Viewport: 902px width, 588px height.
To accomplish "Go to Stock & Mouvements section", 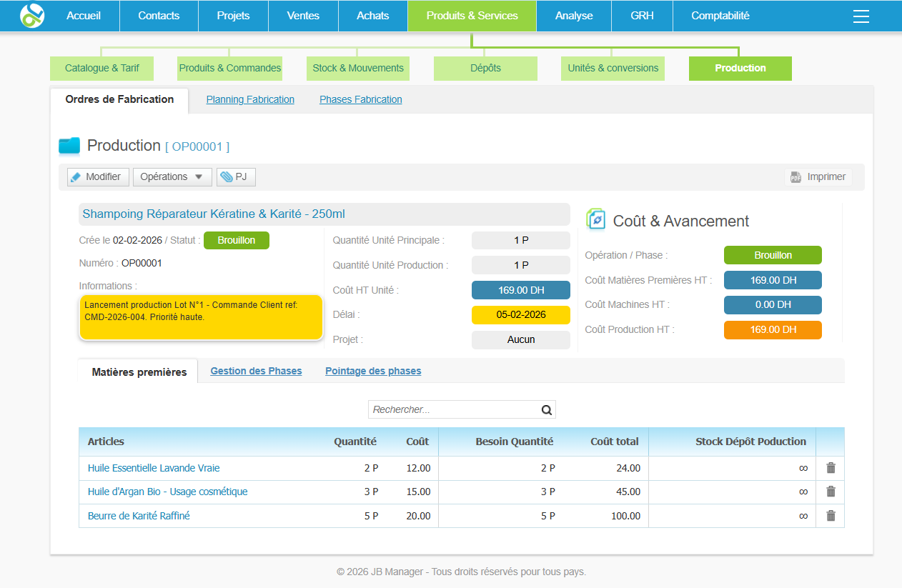I will [358, 69].
